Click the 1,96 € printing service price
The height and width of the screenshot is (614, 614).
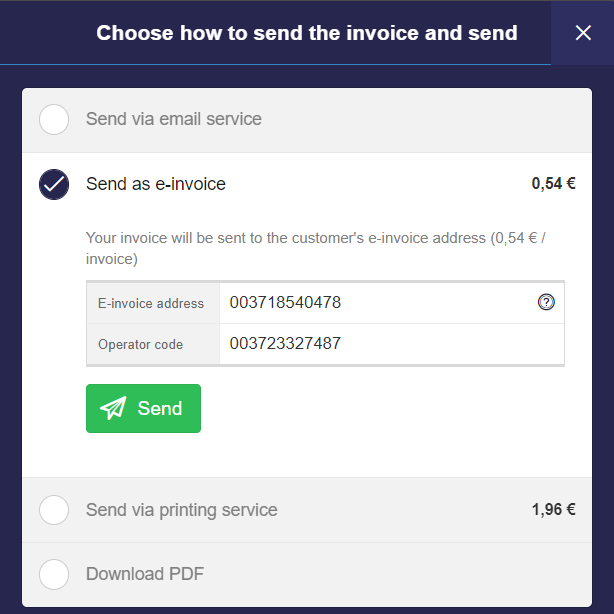[x=553, y=509]
